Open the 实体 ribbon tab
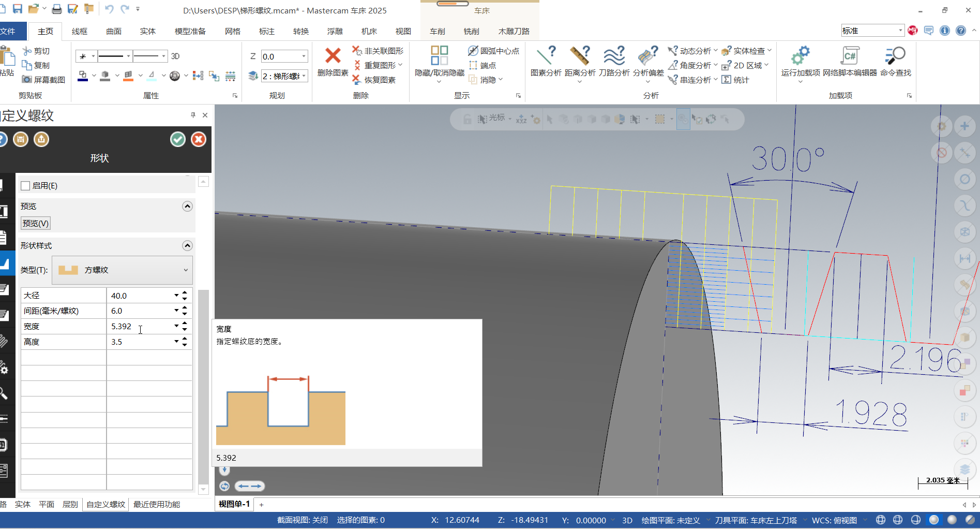980x529 pixels. coord(147,32)
